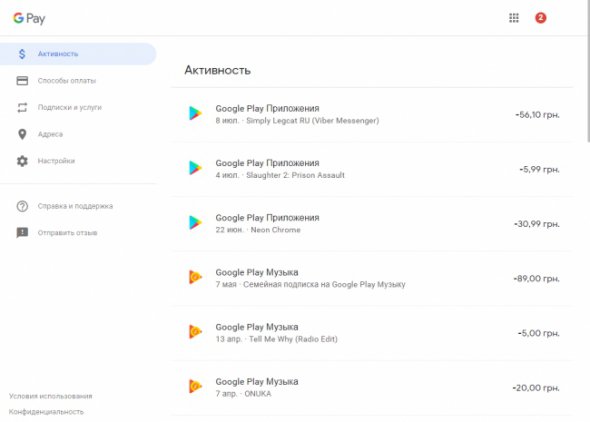The image size is (590, 422).
Task: Open the red account avatar badge
Action: click(540, 18)
